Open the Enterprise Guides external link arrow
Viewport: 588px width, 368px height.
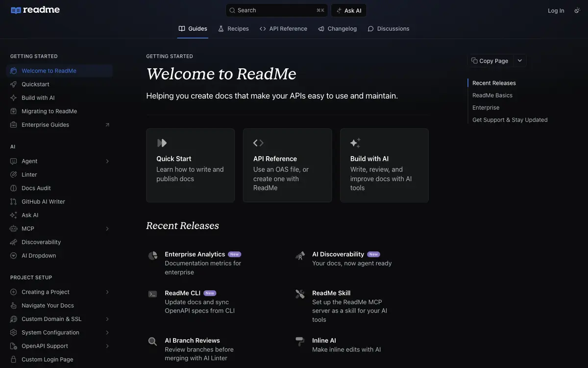(x=107, y=125)
